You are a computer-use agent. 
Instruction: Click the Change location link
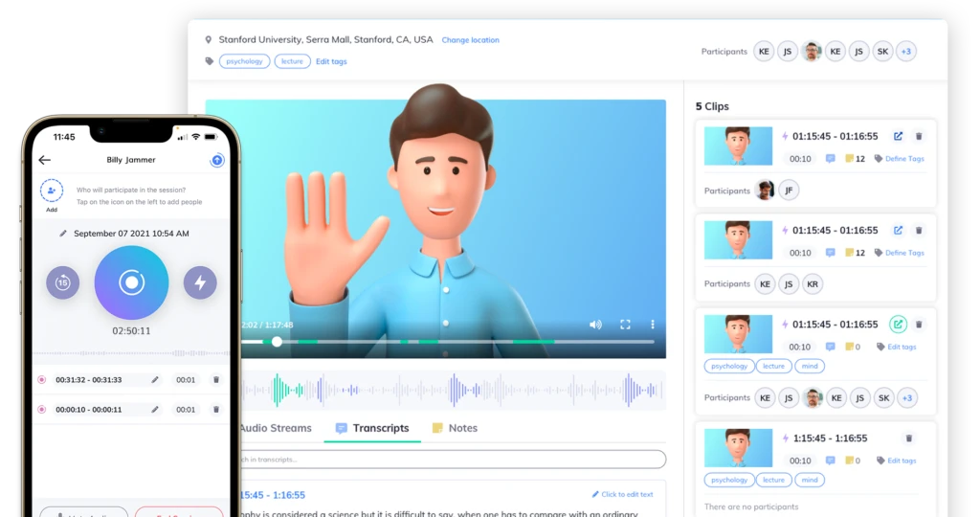tap(471, 40)
